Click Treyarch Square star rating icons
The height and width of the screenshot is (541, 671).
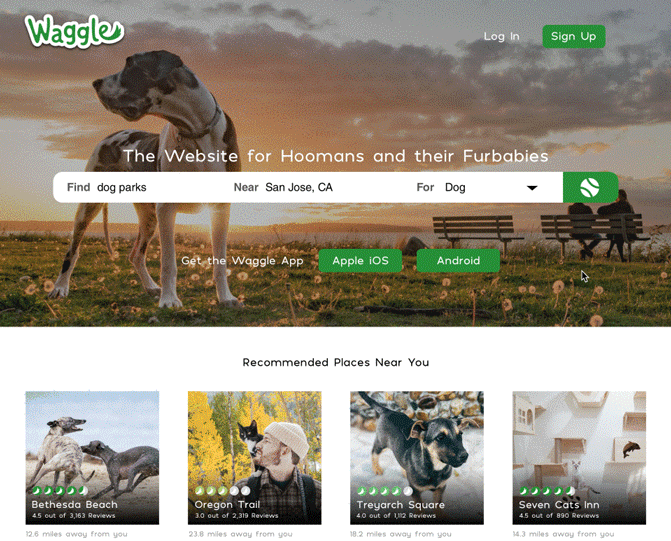385,490
